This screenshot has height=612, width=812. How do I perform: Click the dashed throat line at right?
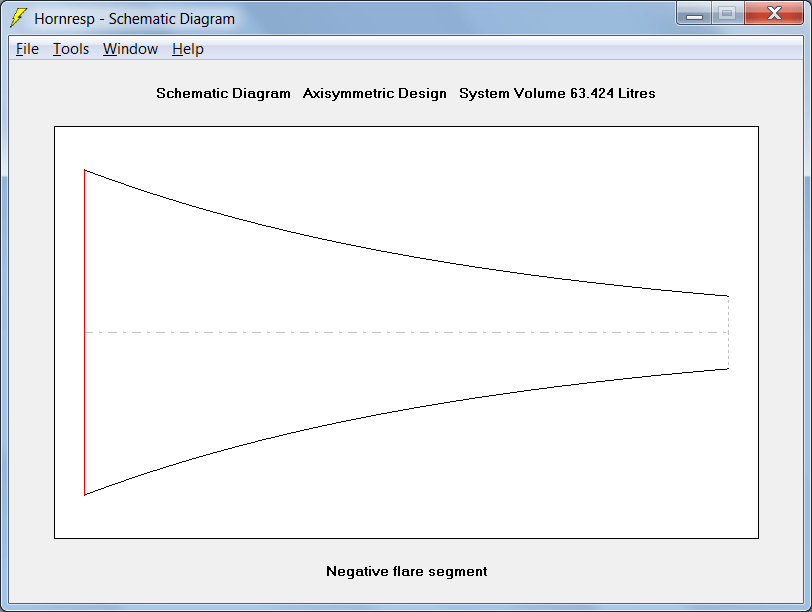(x=728, y=332)
